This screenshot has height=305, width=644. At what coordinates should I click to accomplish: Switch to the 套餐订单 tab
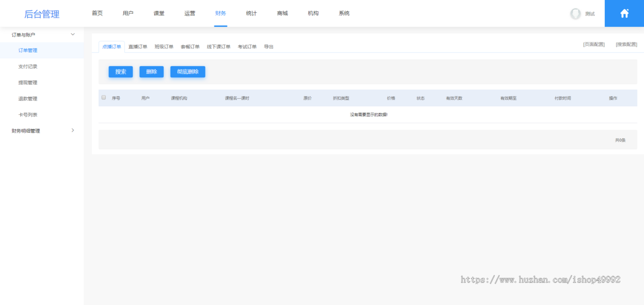click(190, 47)
